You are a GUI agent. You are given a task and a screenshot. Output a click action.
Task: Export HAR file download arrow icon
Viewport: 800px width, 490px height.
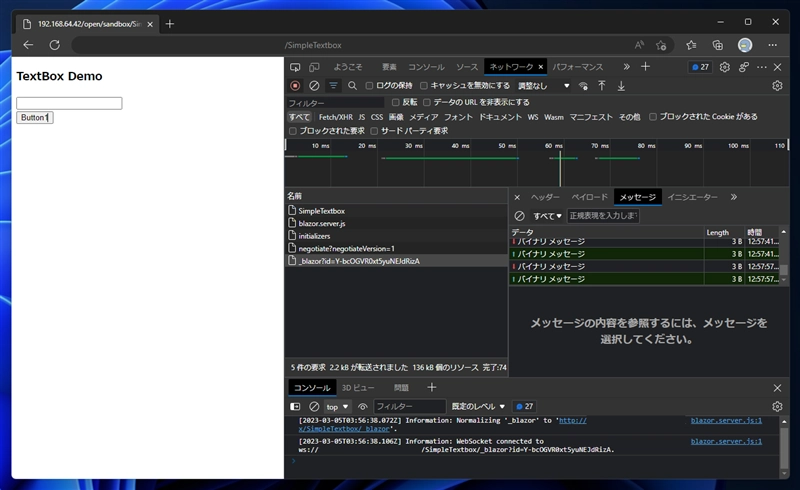[x=621, y=86]
